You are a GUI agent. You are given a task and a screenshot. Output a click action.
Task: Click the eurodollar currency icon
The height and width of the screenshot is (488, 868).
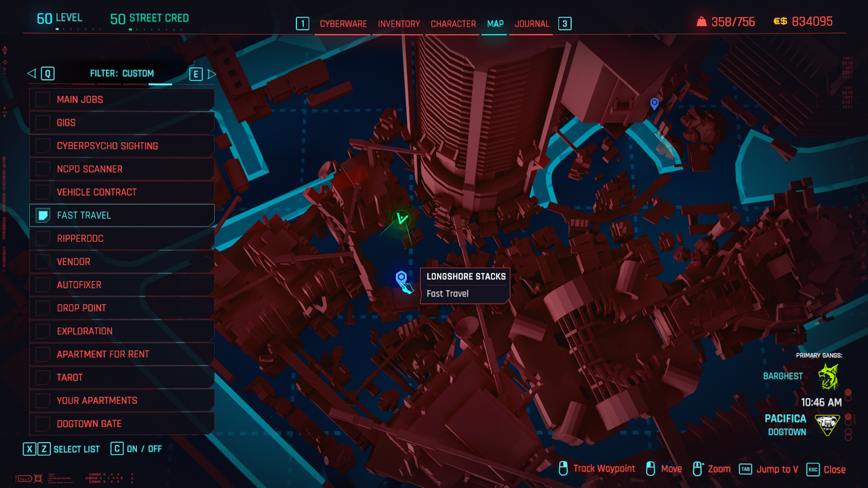[780, 22]
